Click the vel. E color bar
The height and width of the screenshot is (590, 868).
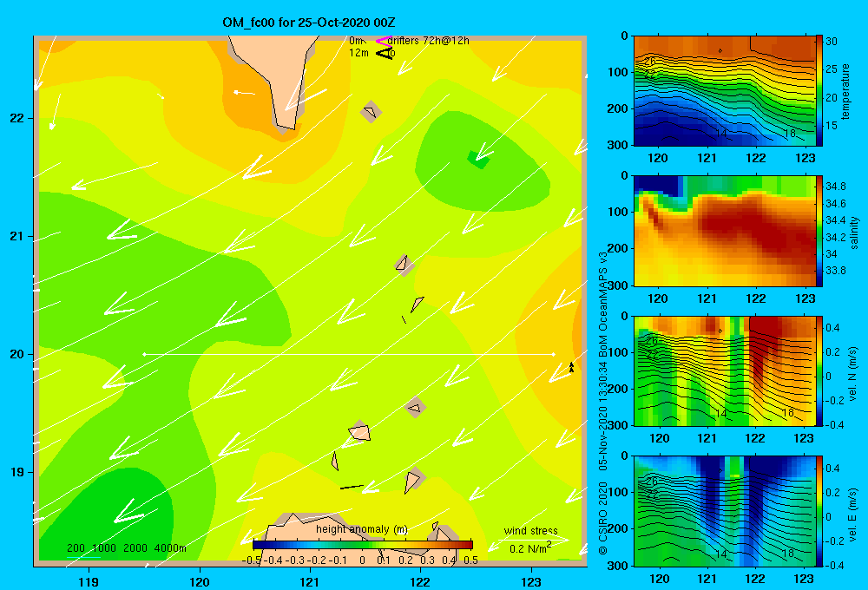pyautogui.click(x=819, y=511)
